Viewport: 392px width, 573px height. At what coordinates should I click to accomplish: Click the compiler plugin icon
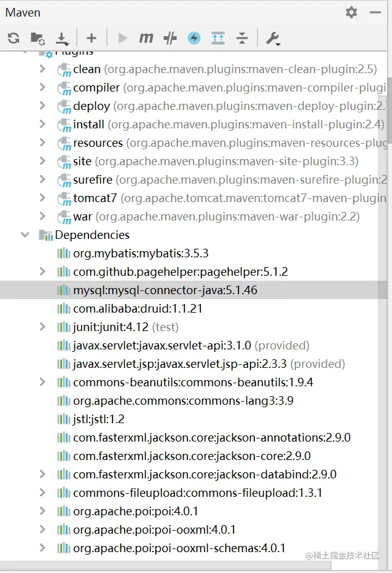64,88
